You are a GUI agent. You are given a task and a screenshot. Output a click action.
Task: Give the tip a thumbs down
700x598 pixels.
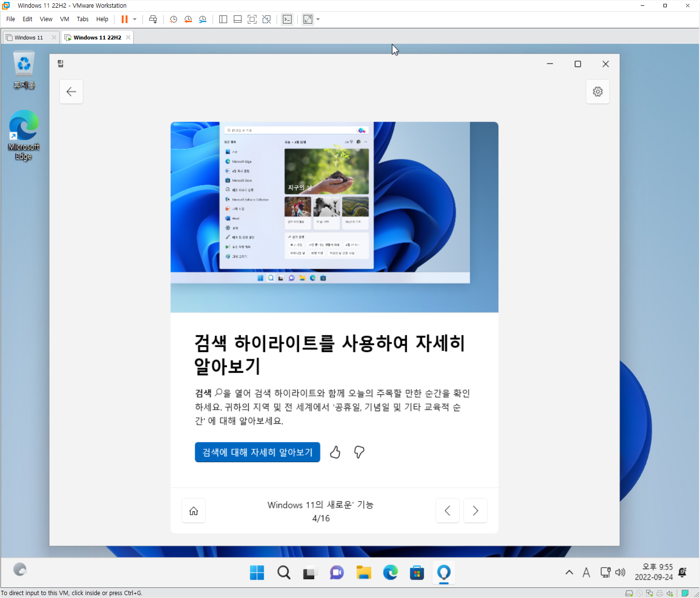click(x=359, y=452)
